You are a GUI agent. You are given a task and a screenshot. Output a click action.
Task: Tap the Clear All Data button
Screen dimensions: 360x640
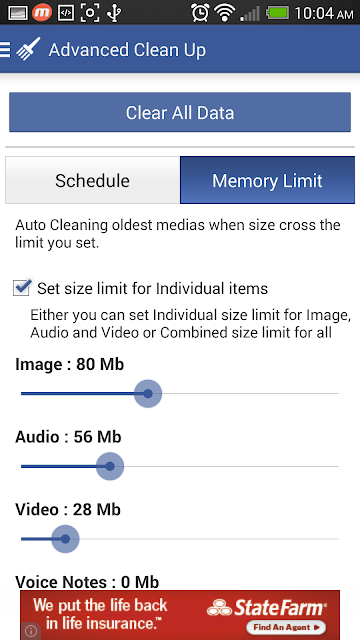pos(180,112)
